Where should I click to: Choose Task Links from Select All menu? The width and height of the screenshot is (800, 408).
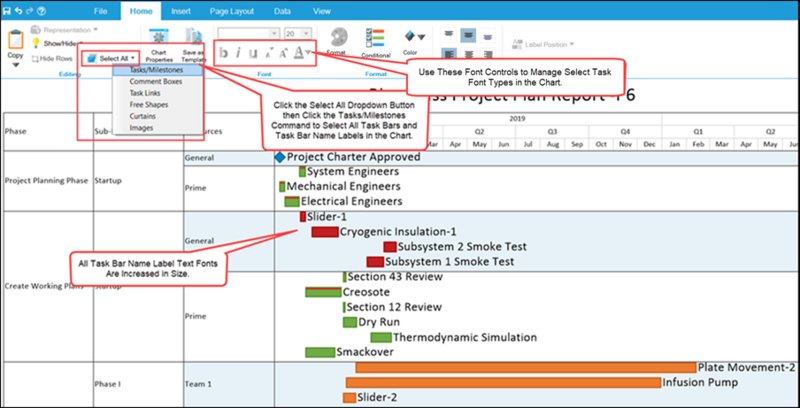point(158,93)
